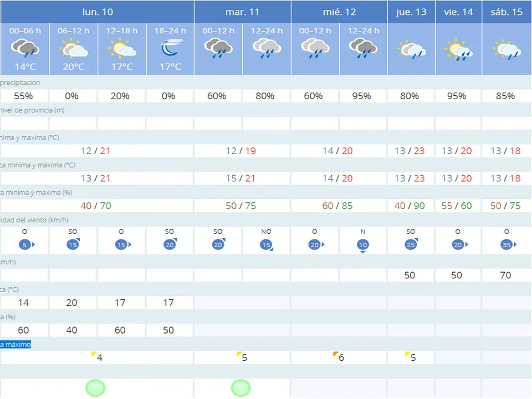Screen dimensions: 532x399
Task: Click the green circle indicator under lun. 10
Action: [x=95, y=388]
